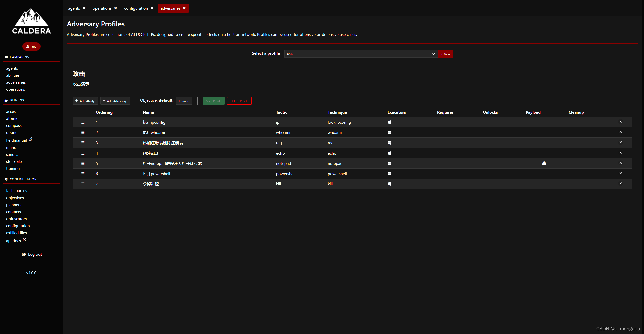Screen dimensions: 644x334
Task: Remove 添加注册表删除注册表 ability with its X
Action: click(621, 142)
